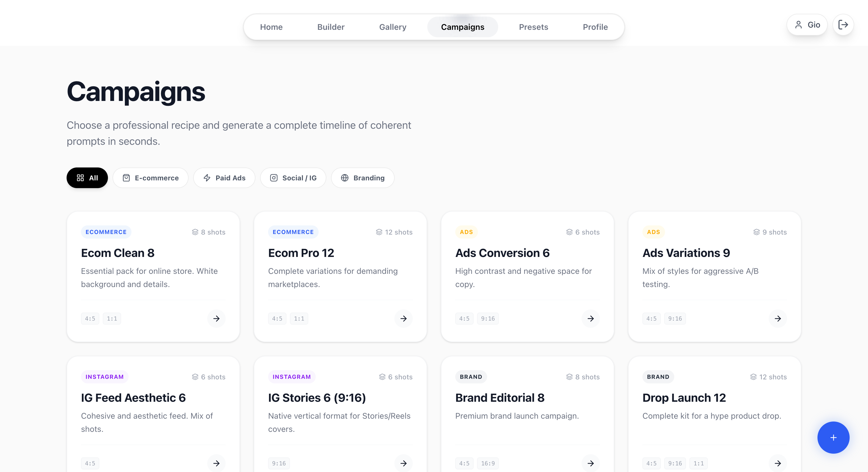Go to the Presets tab
This screenshot has height=472, width=868.
[x=533, y=27]
